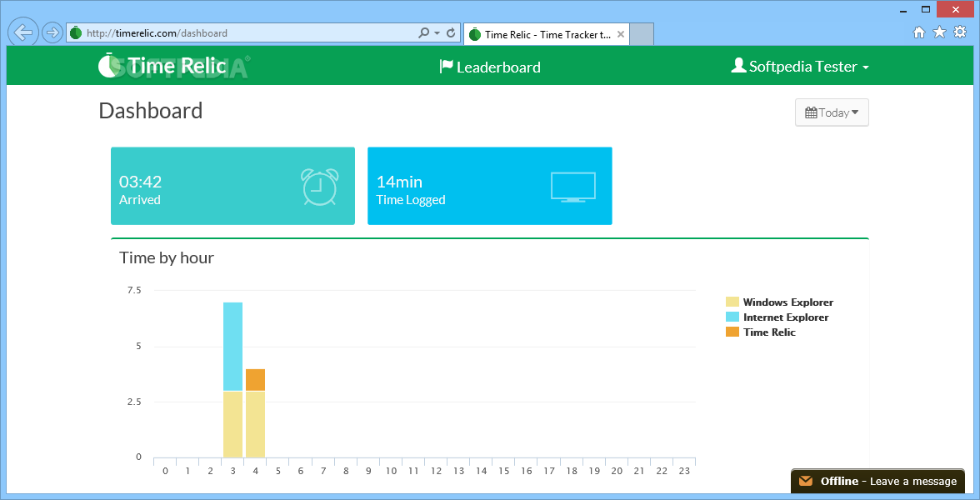
Task: Click the Leaderboard flag icon
Action: point(447,67)
